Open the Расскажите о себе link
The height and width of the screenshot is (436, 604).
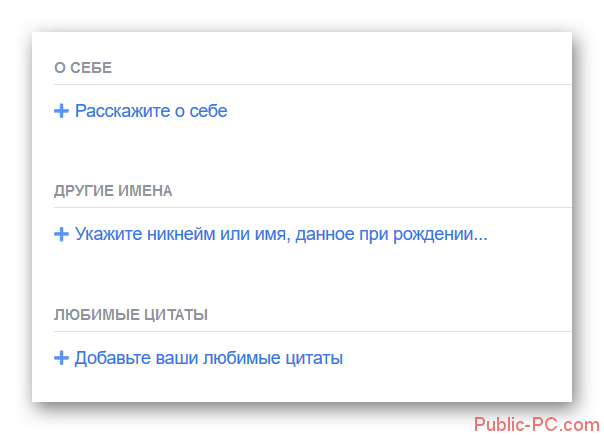pos(151,111)
